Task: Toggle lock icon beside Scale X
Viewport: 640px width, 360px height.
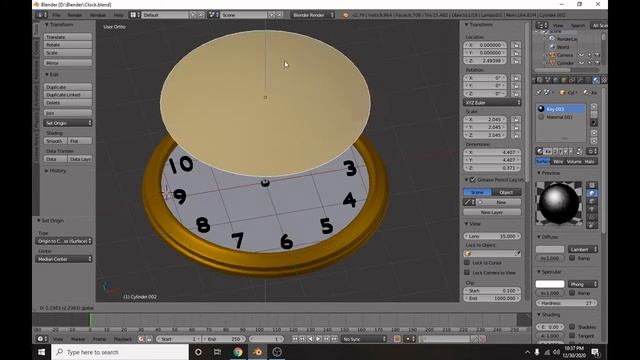Action: 516,120
